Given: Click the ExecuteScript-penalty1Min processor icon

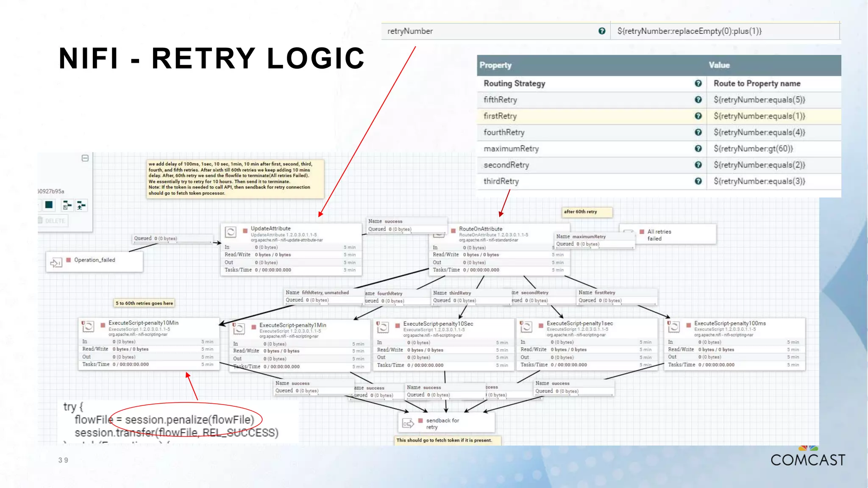Looking at the screenshot, I should pos(239,328).
